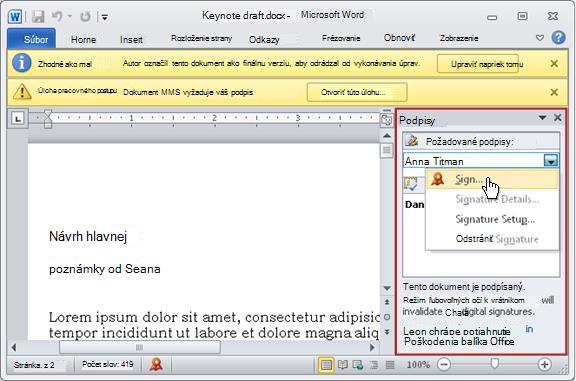Select the Anna Titman signature entry
Screen dimensions: 576x381
[x=474, y=161]
